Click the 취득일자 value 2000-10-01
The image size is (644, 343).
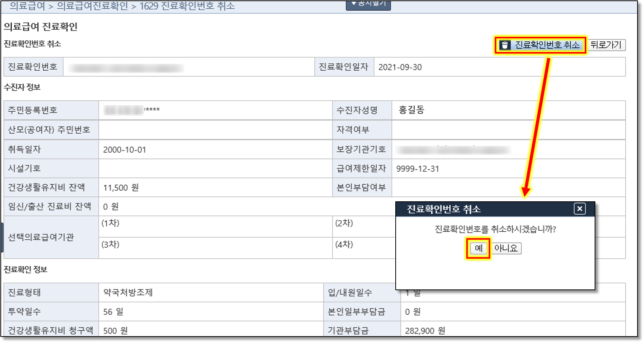(x=125, y=150)
